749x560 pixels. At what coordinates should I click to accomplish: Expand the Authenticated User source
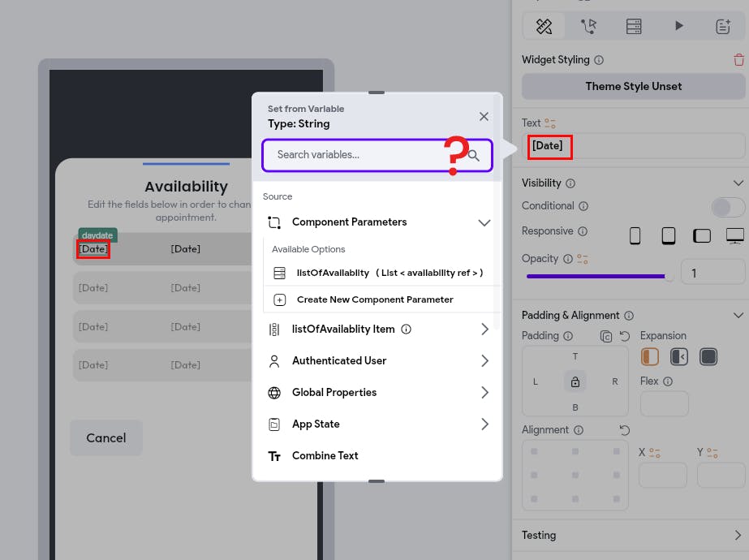(x=377, y=360)
